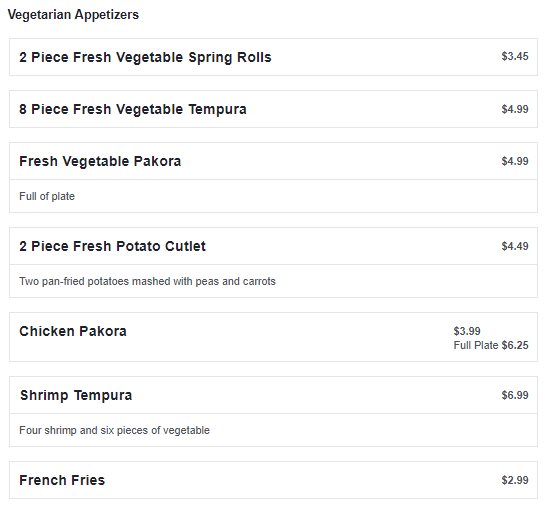Click the $4.49 potato cutlet price
545x506 pixels.
[515, 246]
